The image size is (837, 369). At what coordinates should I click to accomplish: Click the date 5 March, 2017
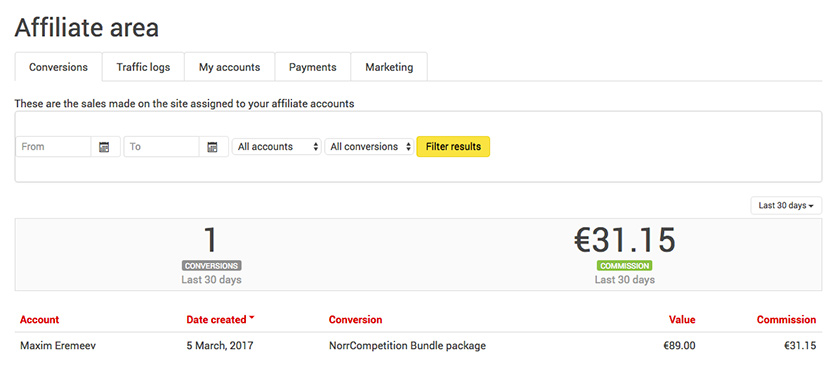pyautogui.click(x=220, y=346)
